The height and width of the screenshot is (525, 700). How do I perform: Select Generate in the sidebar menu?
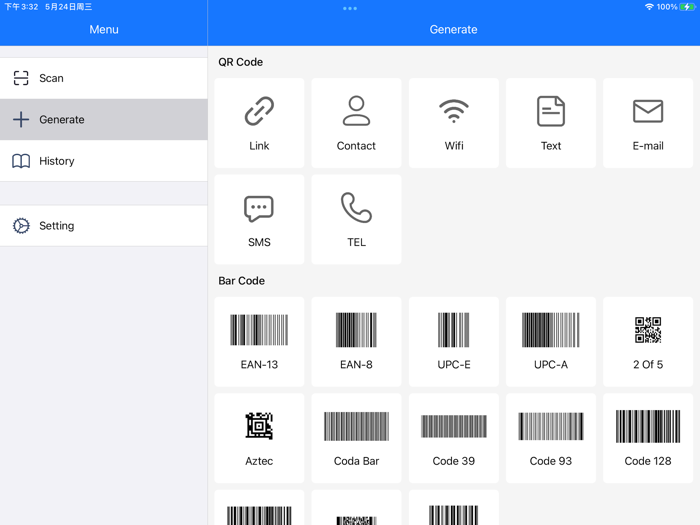[104, 120]
